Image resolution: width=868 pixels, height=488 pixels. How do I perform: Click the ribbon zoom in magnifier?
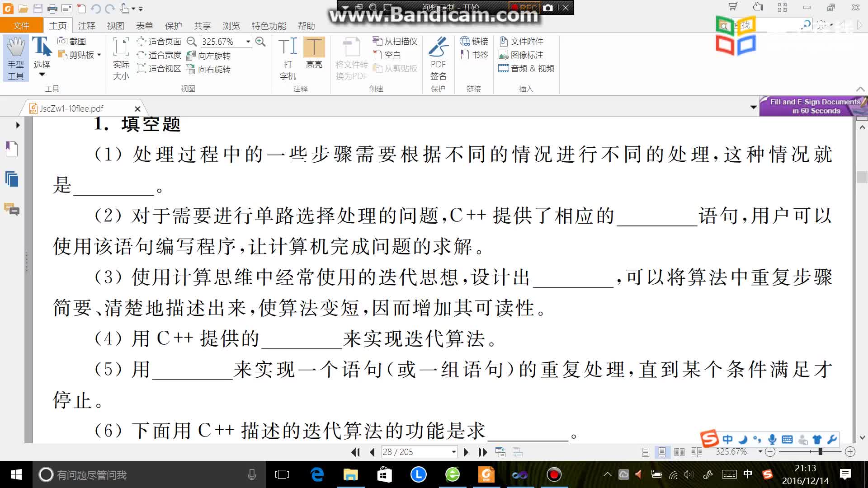(x=260, y=42)
